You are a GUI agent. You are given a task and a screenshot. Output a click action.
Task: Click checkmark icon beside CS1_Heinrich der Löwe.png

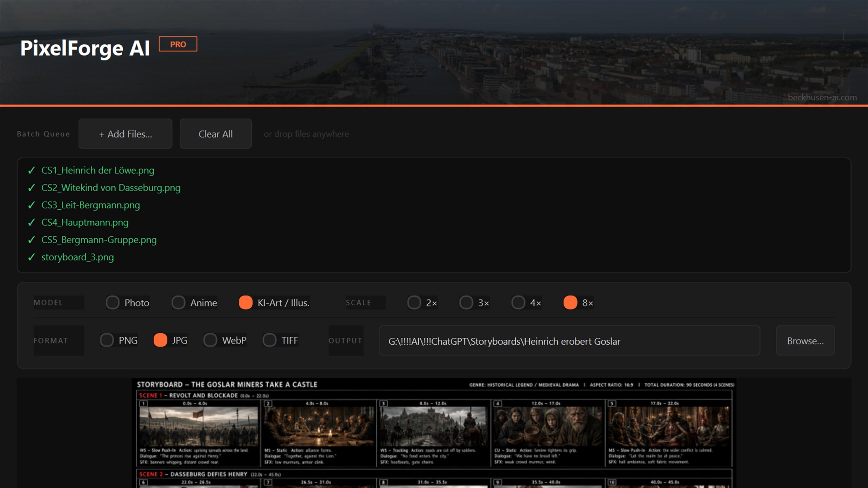point(32,170)
